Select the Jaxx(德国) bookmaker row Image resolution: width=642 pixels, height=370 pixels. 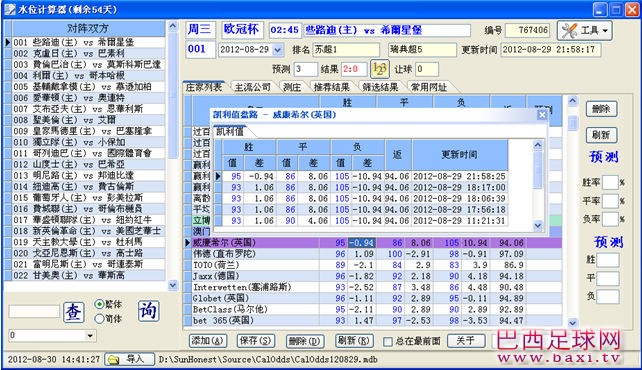tap(377, 276)
